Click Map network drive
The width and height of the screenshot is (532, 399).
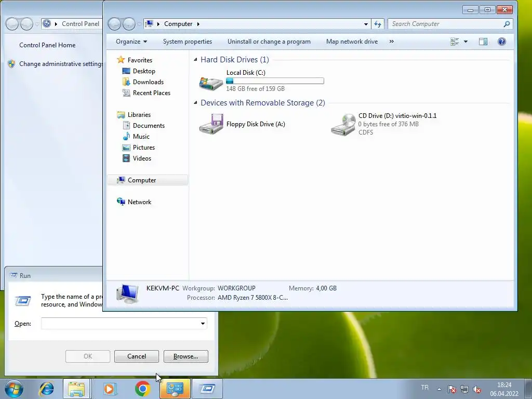[352, 42]
